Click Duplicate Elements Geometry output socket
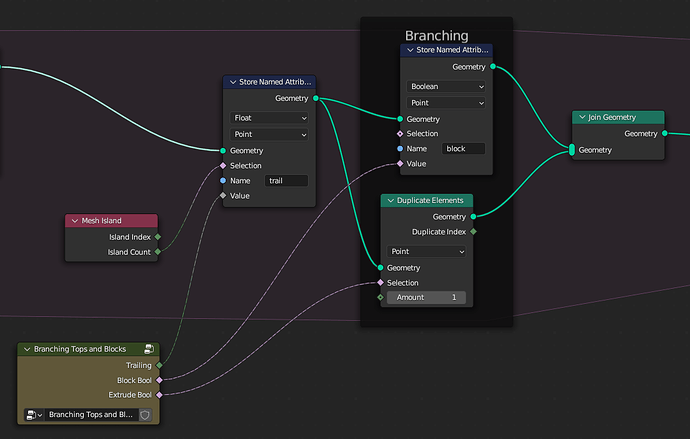The image size is (690, 439). [x=473, y=216]
